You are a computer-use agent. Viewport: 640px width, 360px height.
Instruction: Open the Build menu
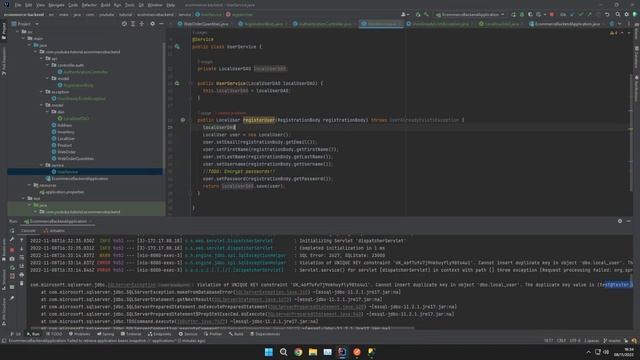[105, 5]
